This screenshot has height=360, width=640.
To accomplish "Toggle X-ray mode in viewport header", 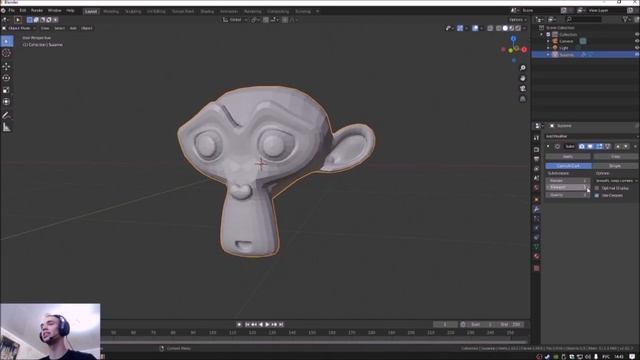I will click(x=490, y=28).
